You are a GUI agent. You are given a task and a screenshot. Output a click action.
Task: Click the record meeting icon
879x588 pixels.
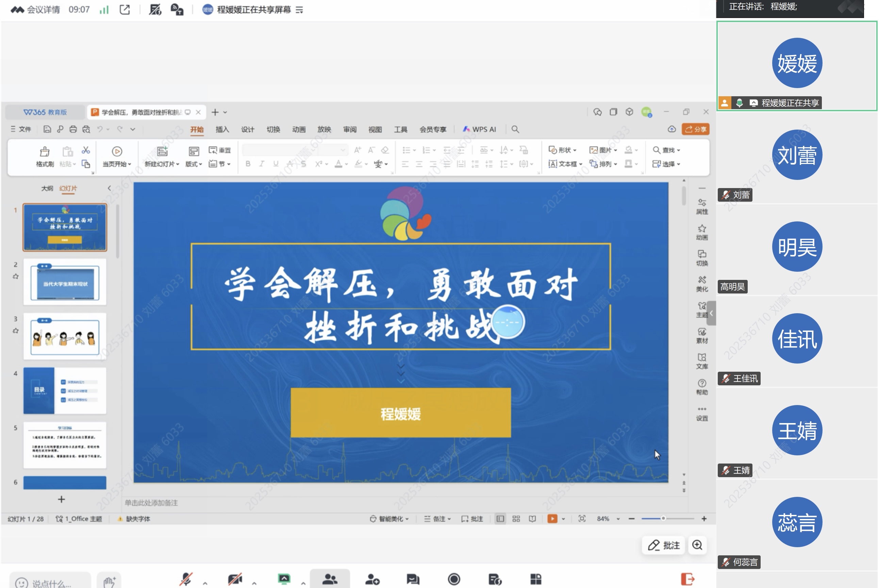coord(454,579)
